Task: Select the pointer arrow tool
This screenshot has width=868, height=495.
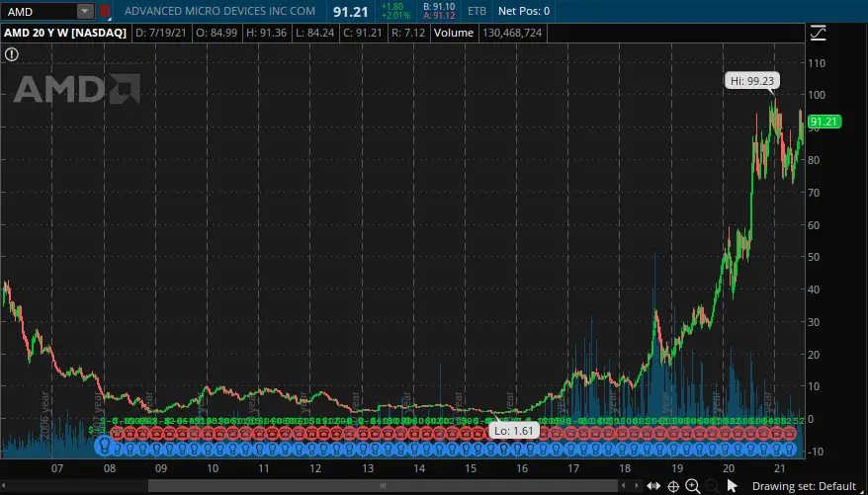Action: (x=732, y=486)
